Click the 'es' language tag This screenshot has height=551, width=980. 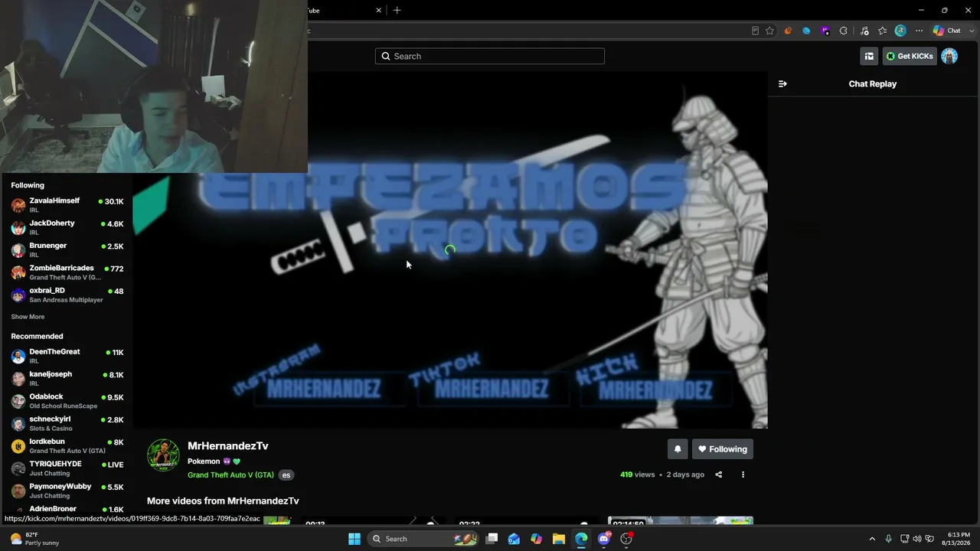tap(286, 475)
